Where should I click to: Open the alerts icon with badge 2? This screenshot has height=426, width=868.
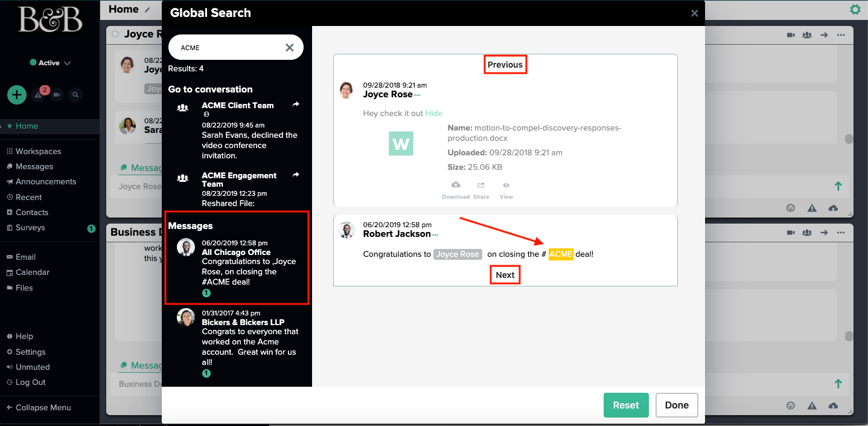[40, 94]
